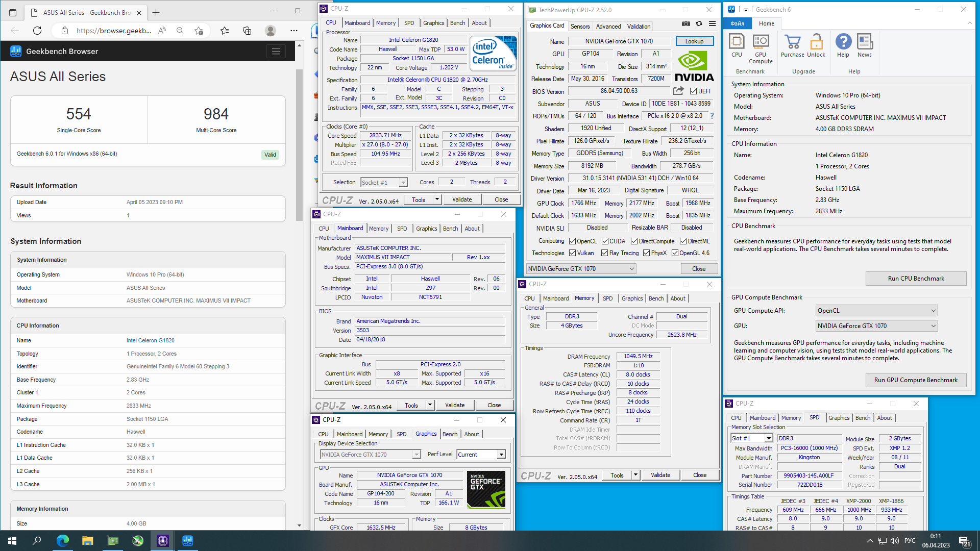
Task: Click CPU-Z icon in the taskbar
Action: [x=163, y=541]
